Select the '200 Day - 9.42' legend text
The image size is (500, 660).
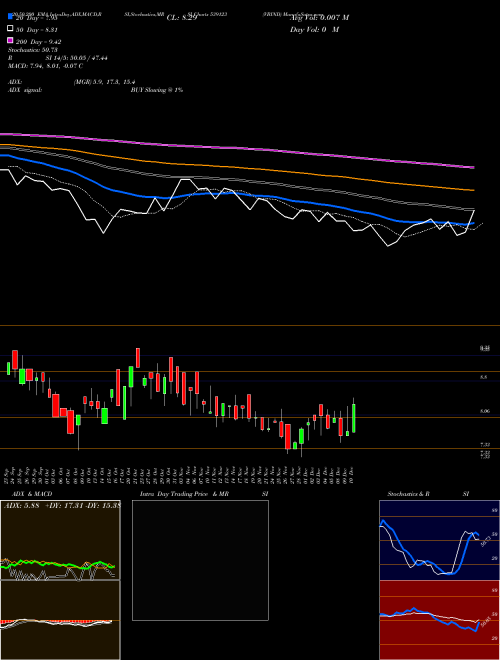(39, 42)
